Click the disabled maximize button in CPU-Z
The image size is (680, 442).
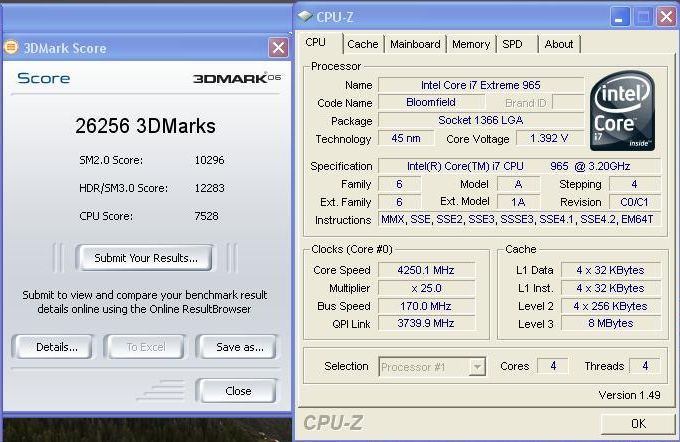pyautogui.click(x=643, y=17)
